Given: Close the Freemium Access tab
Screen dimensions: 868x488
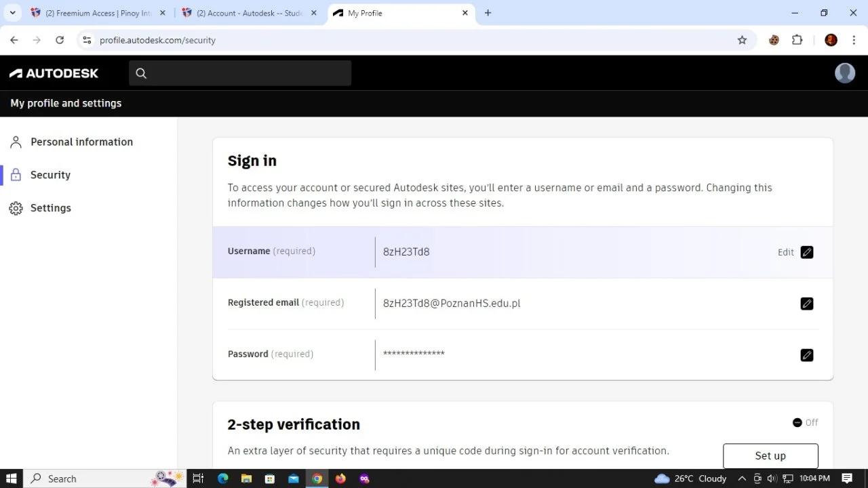Looking at the screenshot, I should [x=162, y=13].
